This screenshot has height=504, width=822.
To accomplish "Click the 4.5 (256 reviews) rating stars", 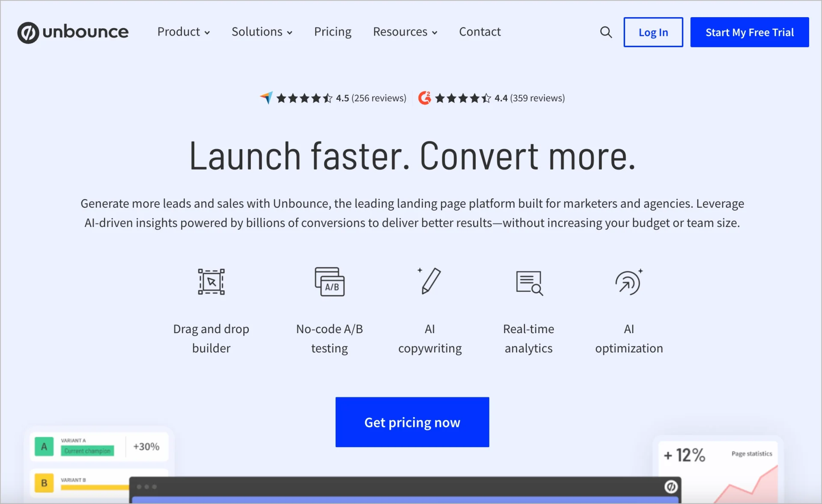I will (305, 98).
